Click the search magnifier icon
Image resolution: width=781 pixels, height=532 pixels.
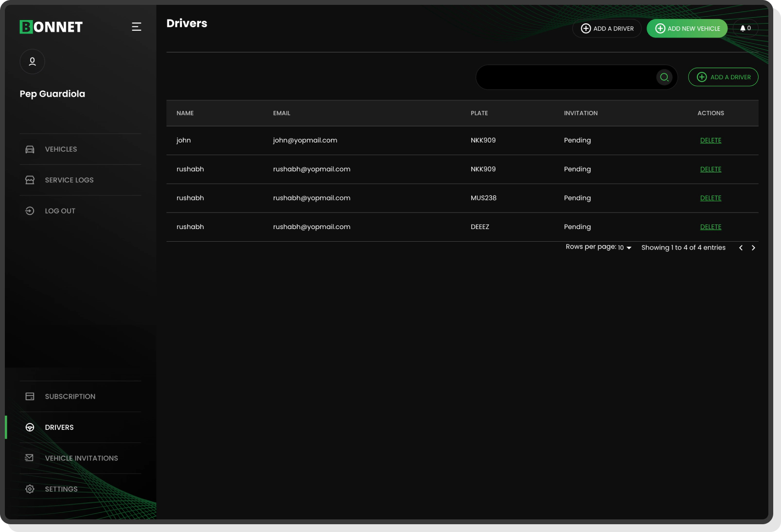click(664, 77)
